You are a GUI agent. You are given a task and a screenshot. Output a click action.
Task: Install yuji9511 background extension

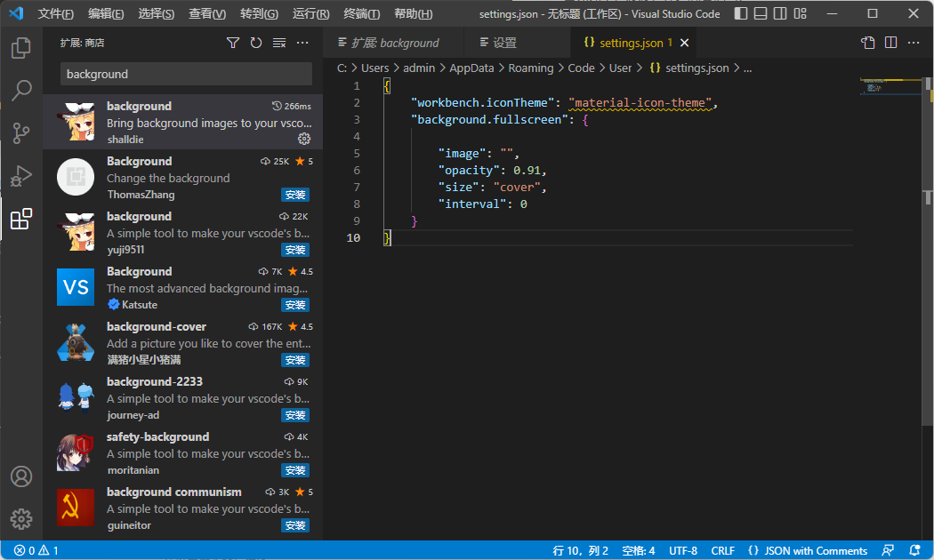click(x=294, y=250)
